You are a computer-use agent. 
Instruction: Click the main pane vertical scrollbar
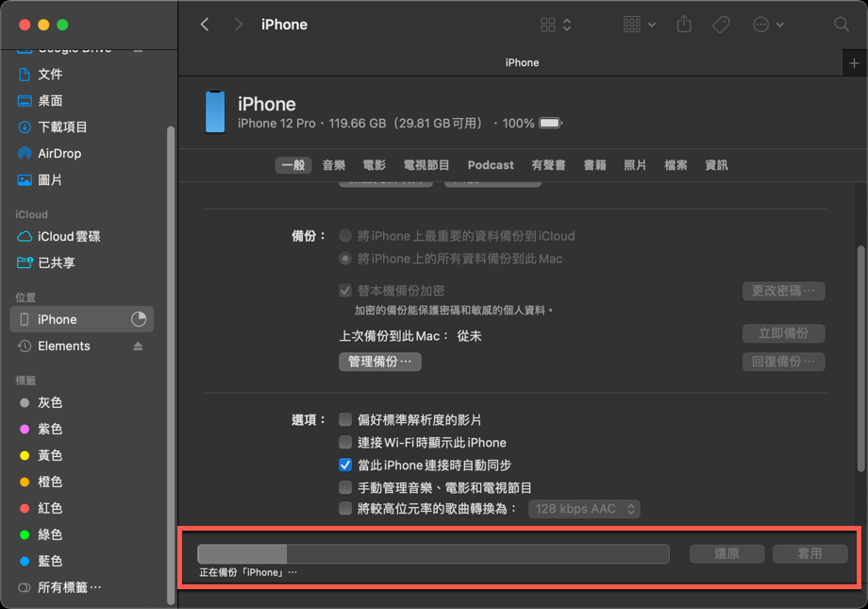(x=861, y=359)
